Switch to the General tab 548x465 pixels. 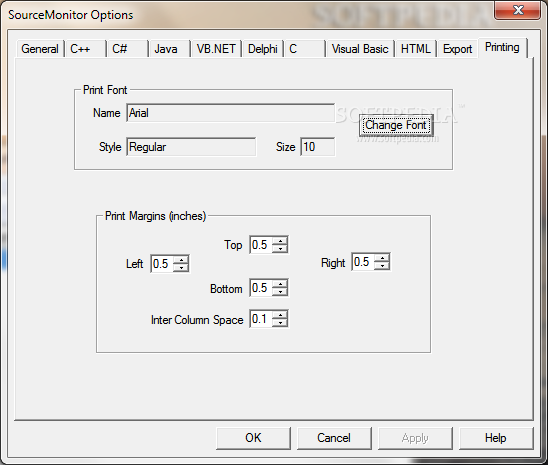coord(40,49)
